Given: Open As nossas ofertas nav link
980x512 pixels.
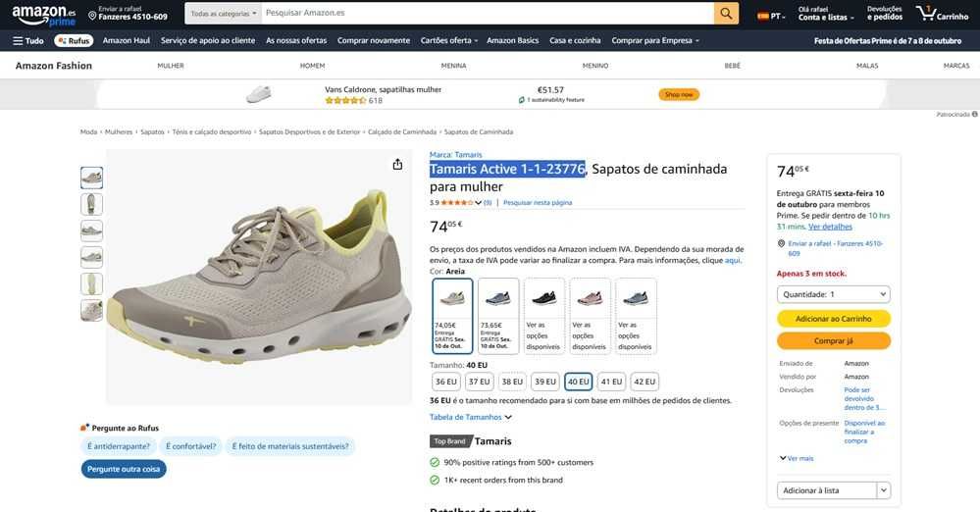Looking at the screenshot, I should pyautogui.click(x=296, y=40).
